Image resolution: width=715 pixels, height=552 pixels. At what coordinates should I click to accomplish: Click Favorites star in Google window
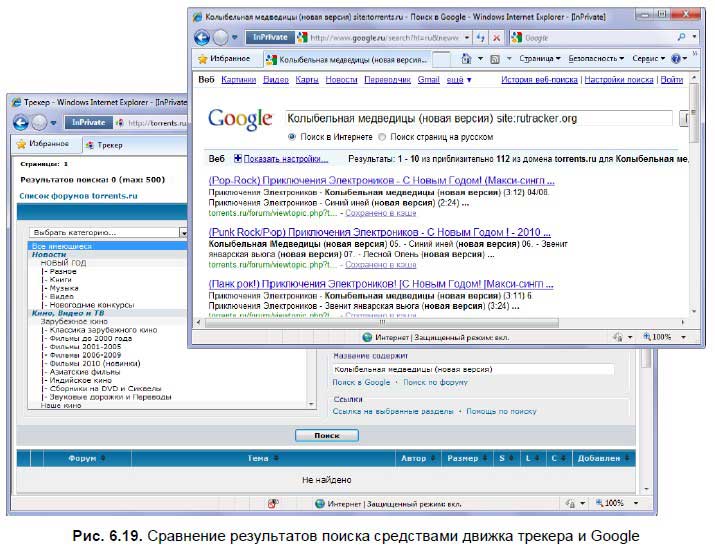pos(202,59)
